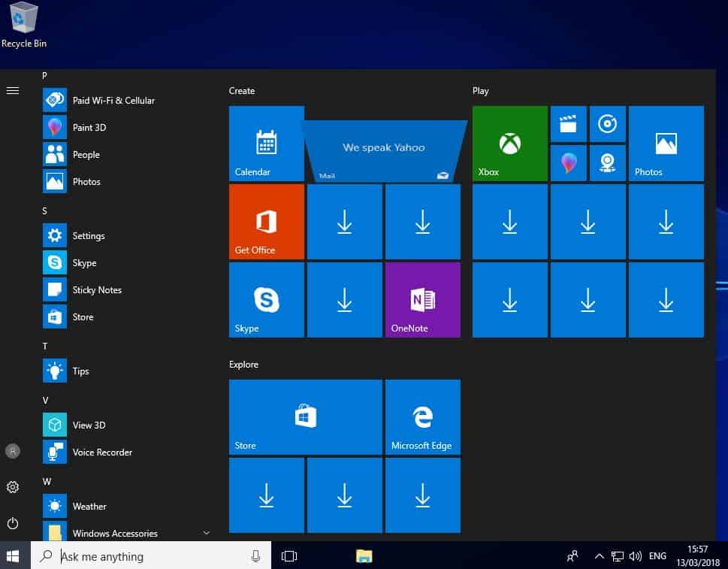Open the small Paint 3D tile in the Play group

pyautogui.click(x=569, y=163)
